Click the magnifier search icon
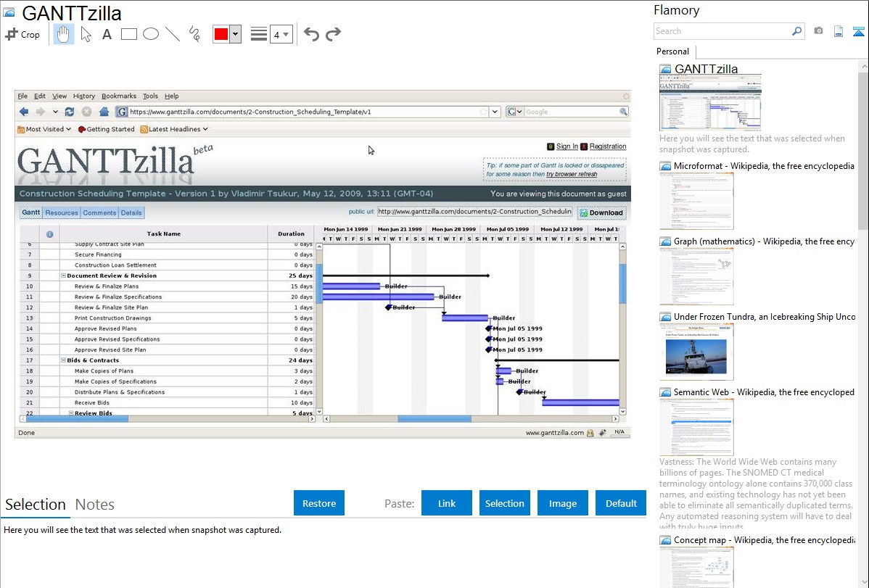 797,31
